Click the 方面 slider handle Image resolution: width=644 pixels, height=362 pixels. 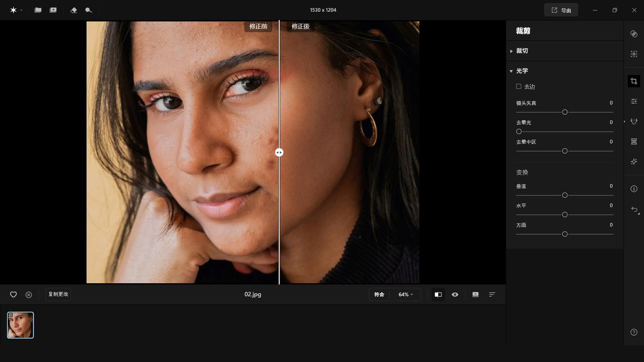[565, 234]
